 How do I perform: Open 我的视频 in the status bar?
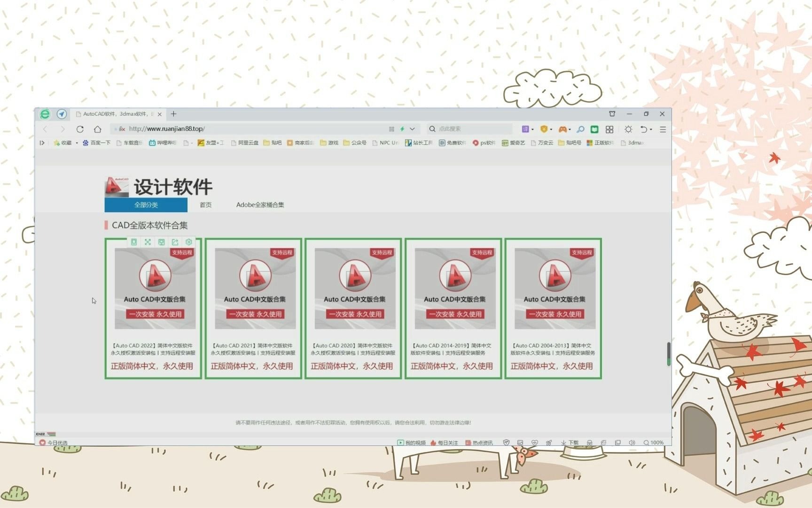pyautogui.click(x=411, y=443)
